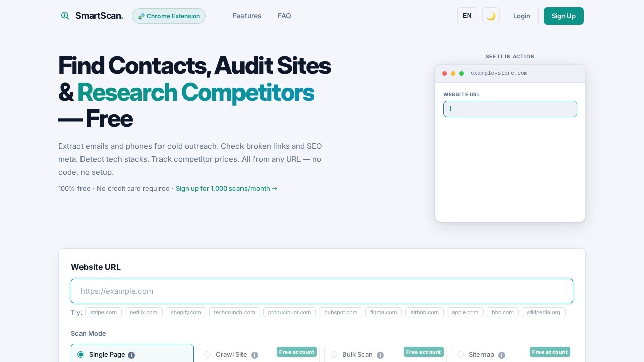Click the example-store.com demo address text
644x362 pixels.
pos(499,73)
